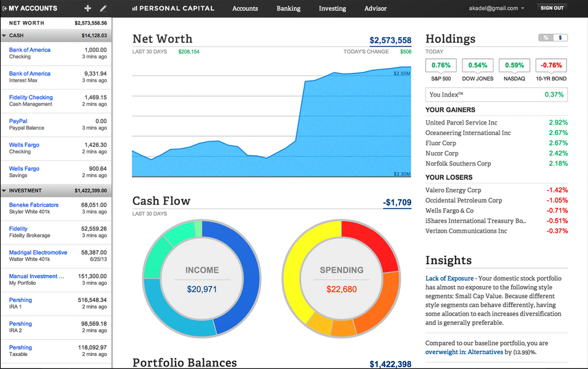Image resolution: width=588 pixels, height=369 pixels.
Task: Click the NASDAQ index box
Action: [514, 66]
